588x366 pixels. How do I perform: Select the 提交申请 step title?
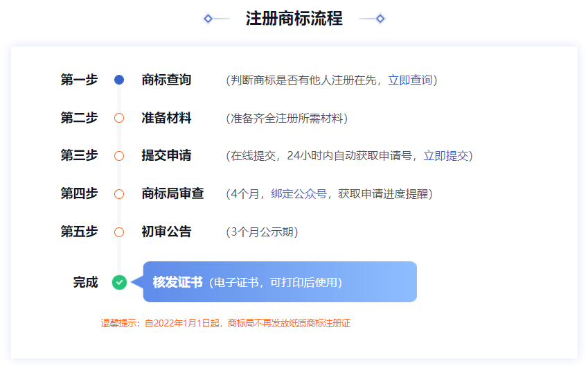(x=166, y=156)
